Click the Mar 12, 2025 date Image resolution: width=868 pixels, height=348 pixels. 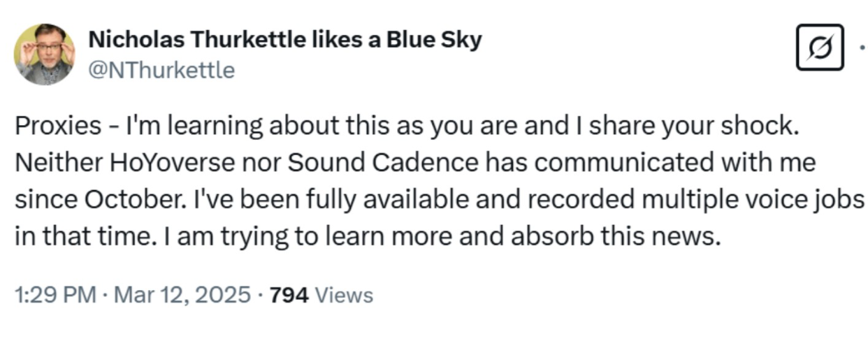pos(180,295)
